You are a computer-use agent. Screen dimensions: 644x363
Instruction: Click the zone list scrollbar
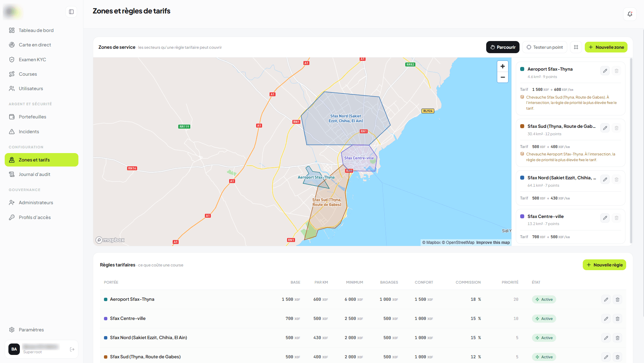pos(631,150)
